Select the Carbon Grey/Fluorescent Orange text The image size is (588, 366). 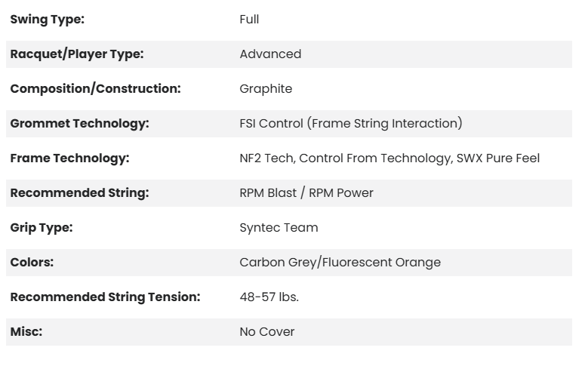pos(340,263)
